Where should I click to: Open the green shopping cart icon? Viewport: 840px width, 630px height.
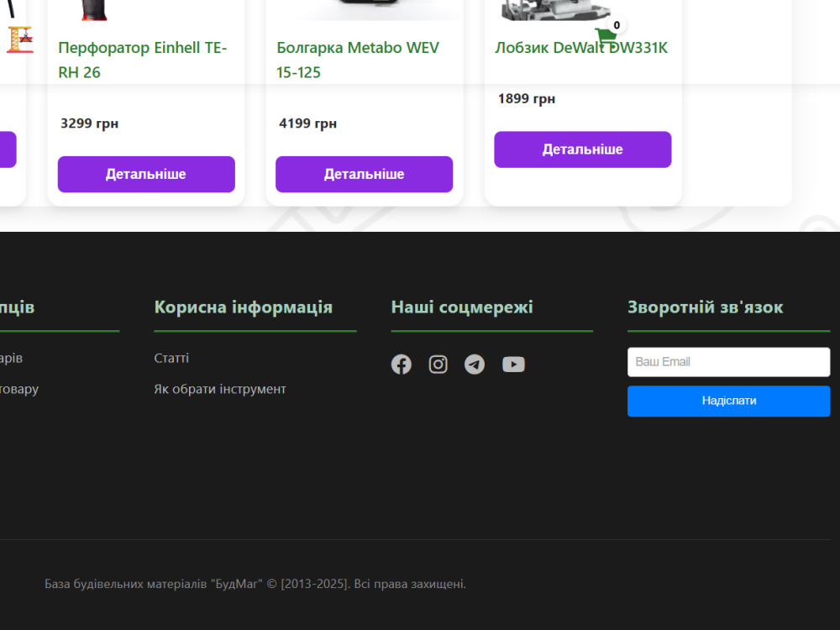(x=606, y=38)
